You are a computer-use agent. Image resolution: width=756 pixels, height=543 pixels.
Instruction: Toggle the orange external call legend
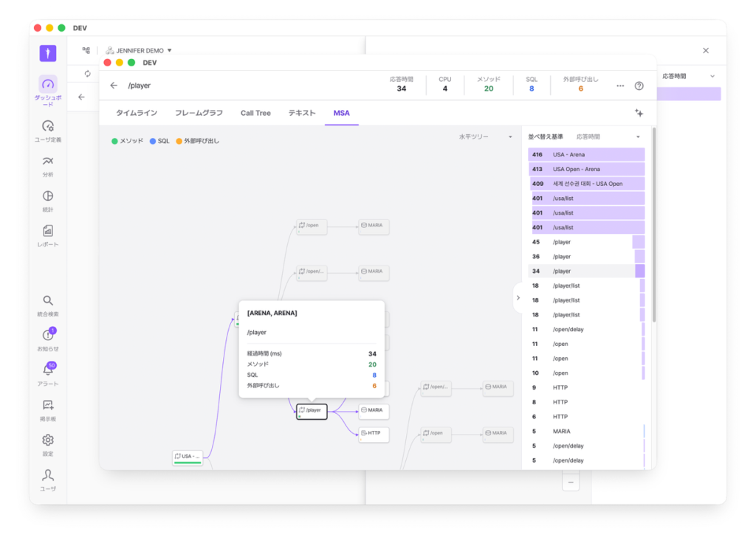click(197, 141)
